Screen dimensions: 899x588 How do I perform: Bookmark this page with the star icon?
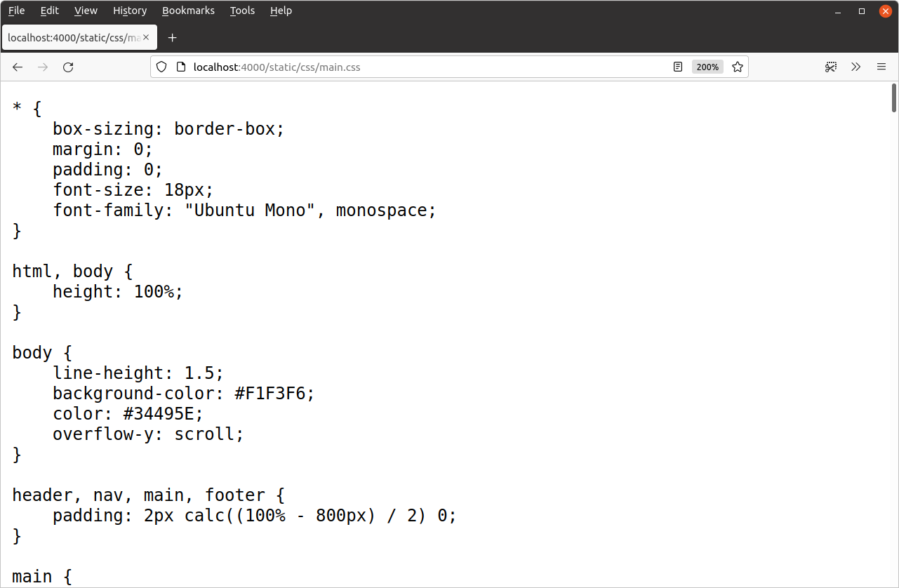(x=737, y=67)
